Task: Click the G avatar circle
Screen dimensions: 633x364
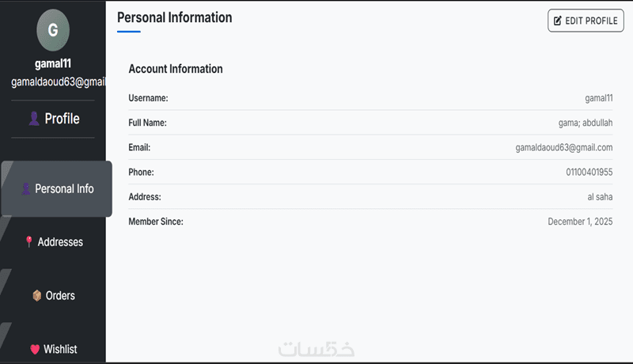Action: (x=53, y=30)
